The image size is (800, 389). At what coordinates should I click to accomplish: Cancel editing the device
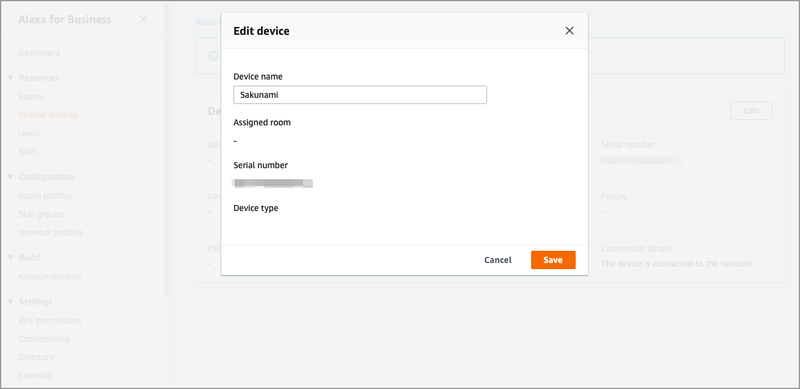[497, 260]
